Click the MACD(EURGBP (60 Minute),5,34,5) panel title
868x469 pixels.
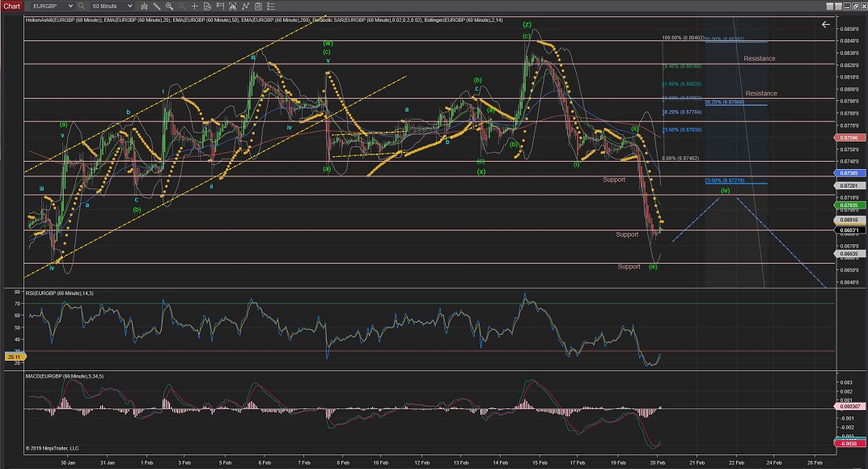click(x=64, y=376)
